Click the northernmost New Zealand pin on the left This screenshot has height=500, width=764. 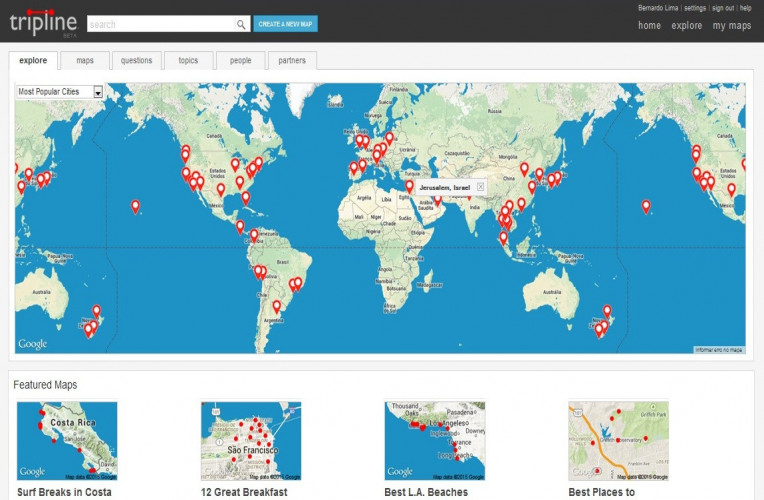(96, 311)
